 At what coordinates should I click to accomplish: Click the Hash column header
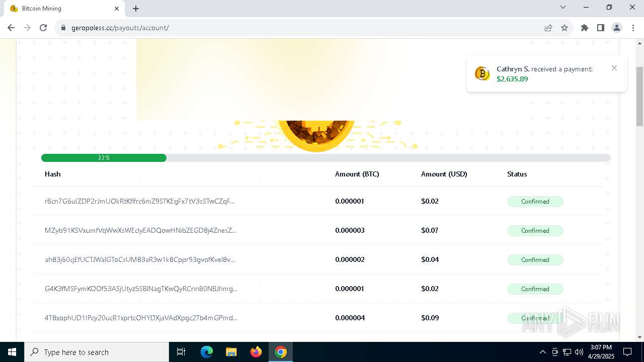(53, 174)
